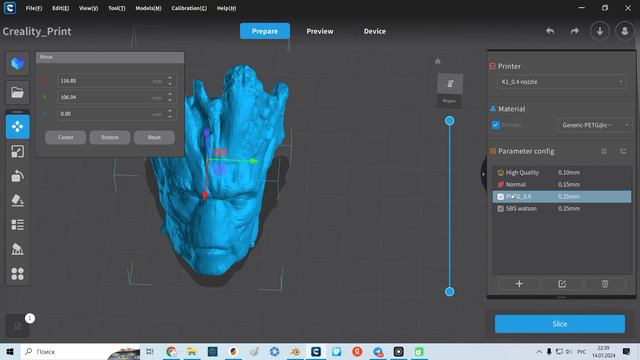Select the High Quality 0.10mm profile
Image resolution: width=640 pixels, height=360 pixels.
click(562, 173)
